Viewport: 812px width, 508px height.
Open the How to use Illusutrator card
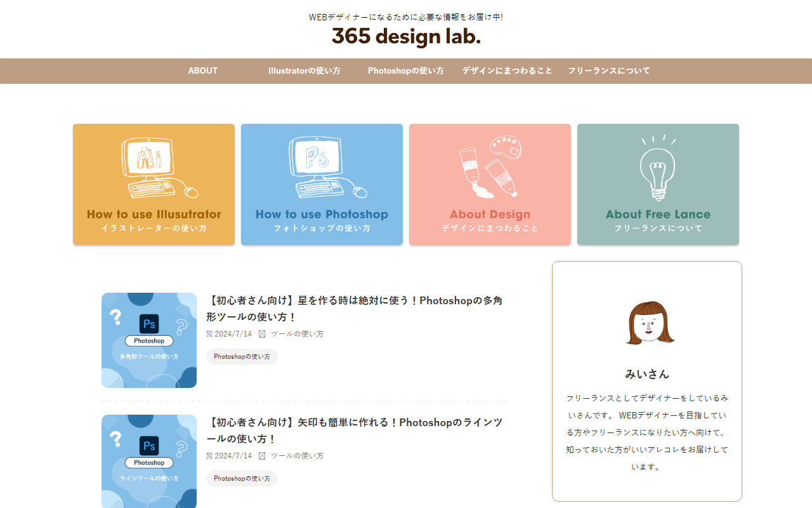(x=154, y=184)
